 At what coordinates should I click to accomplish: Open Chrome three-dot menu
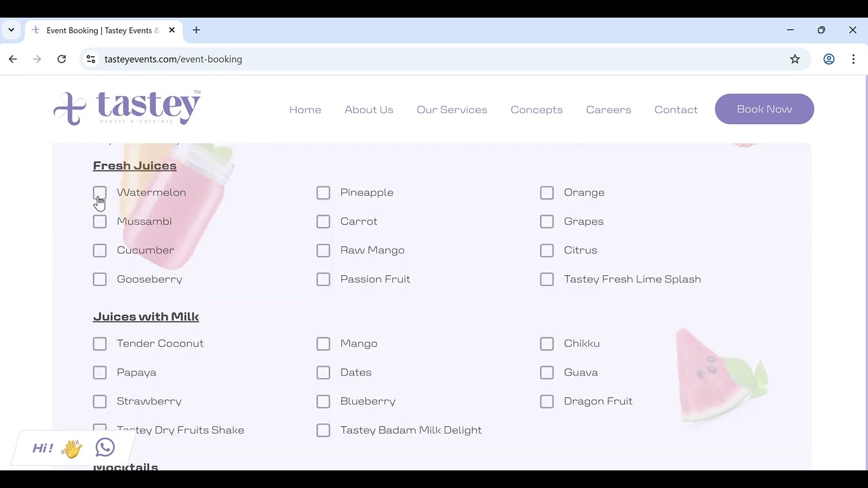pos(853,59)
